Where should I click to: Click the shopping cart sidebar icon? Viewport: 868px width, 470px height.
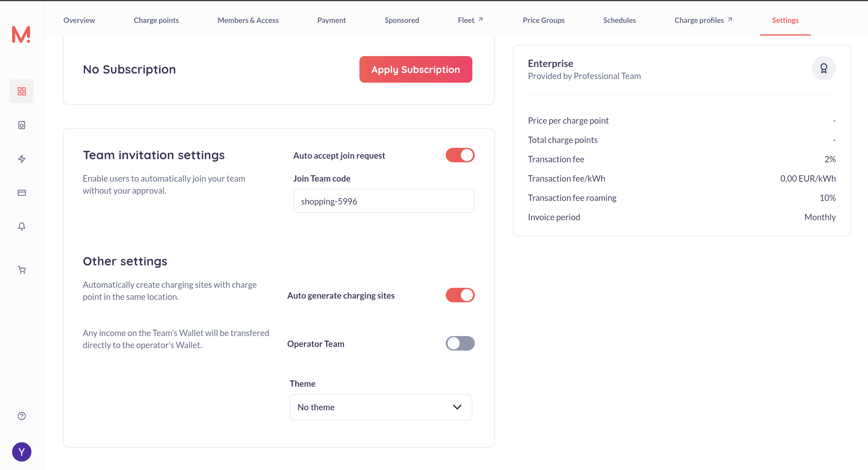(x=21, y=270)
